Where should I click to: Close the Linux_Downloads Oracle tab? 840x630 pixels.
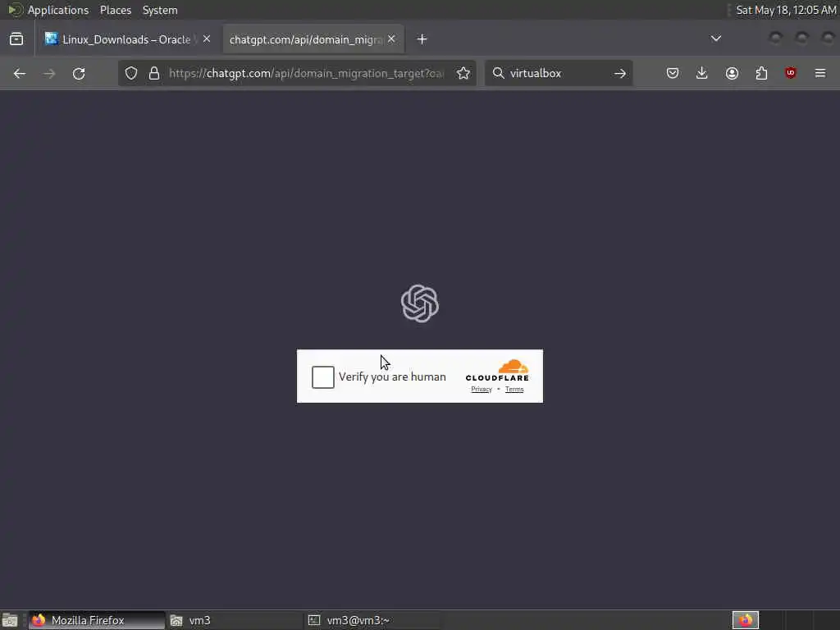[207, 39]
